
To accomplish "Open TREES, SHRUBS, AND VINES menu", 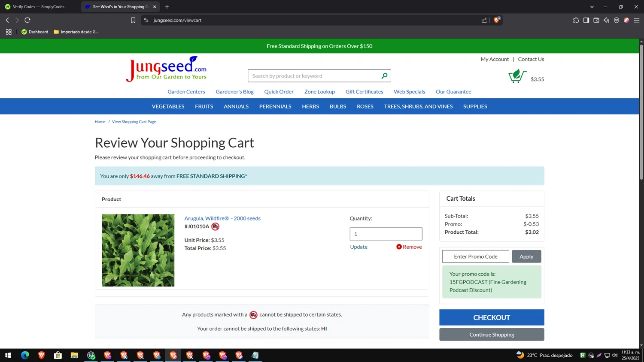I will [418, 106].
